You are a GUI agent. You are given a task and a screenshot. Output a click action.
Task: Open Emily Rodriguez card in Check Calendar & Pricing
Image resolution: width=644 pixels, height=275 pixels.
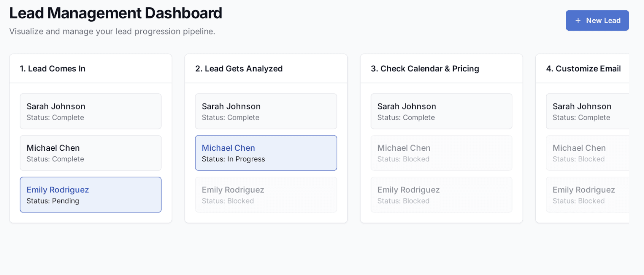[x=441, y=195]
